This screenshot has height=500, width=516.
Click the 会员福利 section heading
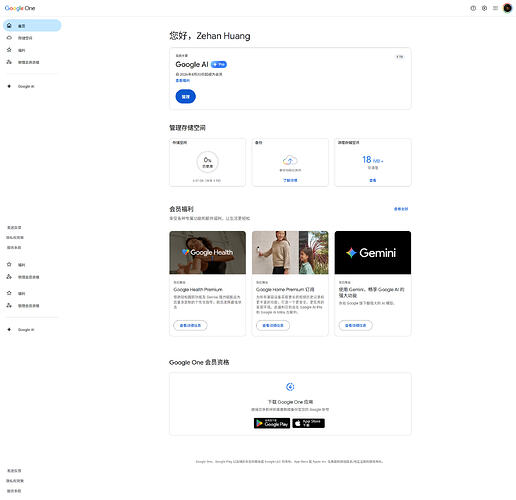(181, 209)
